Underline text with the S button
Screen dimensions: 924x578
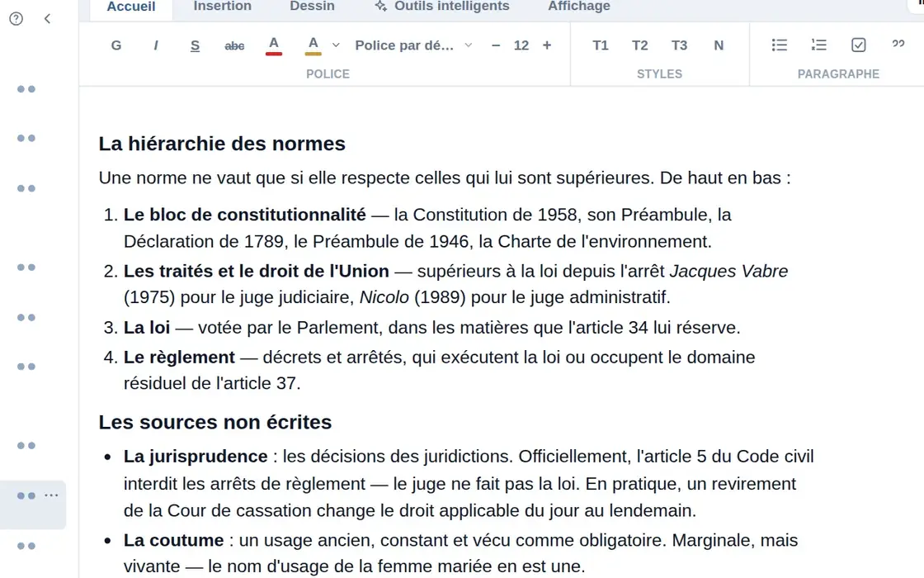point(195,45)
